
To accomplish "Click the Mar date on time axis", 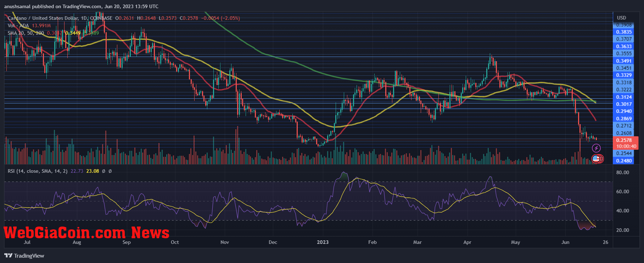I will click(418, 242).
